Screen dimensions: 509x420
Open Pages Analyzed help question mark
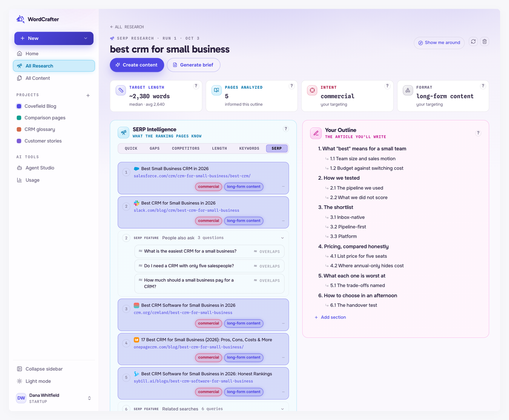291,86
